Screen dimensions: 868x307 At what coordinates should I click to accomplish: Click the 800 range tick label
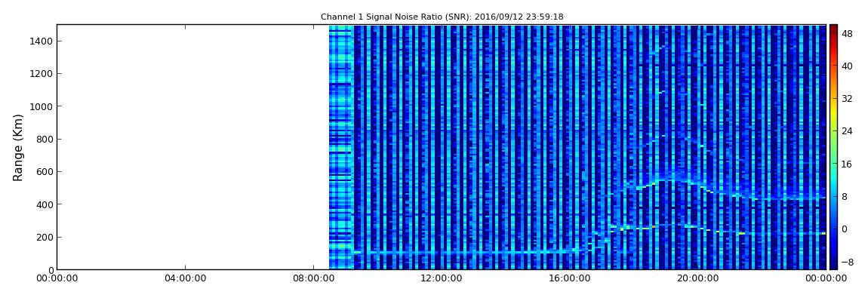[x=43, y=140]
